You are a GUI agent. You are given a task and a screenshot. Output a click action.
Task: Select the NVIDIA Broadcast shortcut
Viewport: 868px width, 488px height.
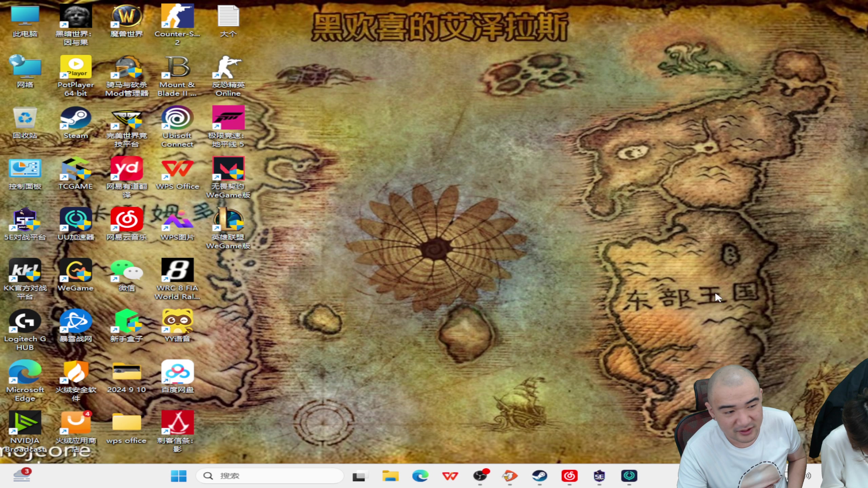[x=25, y=431]
